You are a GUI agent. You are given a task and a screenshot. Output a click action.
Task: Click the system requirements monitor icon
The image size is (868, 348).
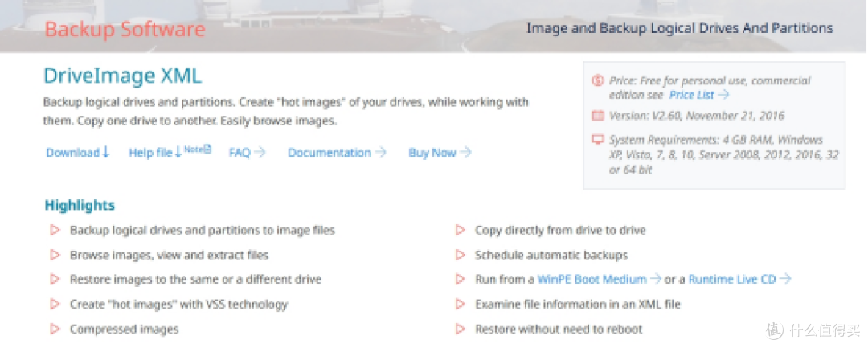(x=597, y=140)
